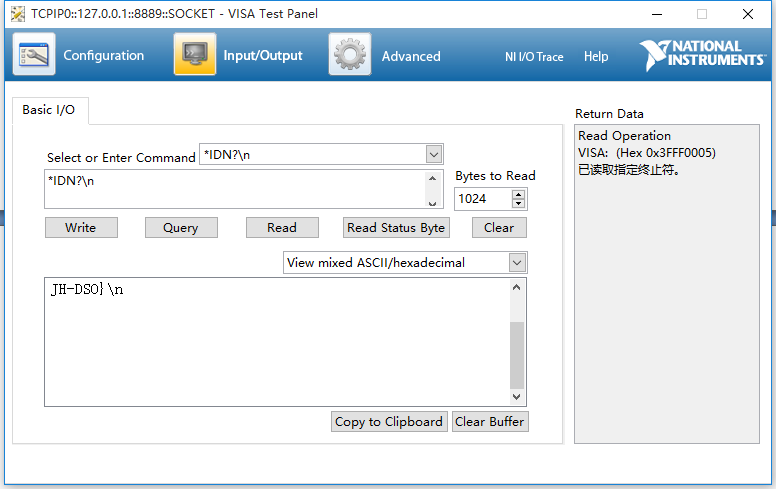Open NI I/O Trace
This screenshot has height=489, width=776.
(x=534, y=57)
